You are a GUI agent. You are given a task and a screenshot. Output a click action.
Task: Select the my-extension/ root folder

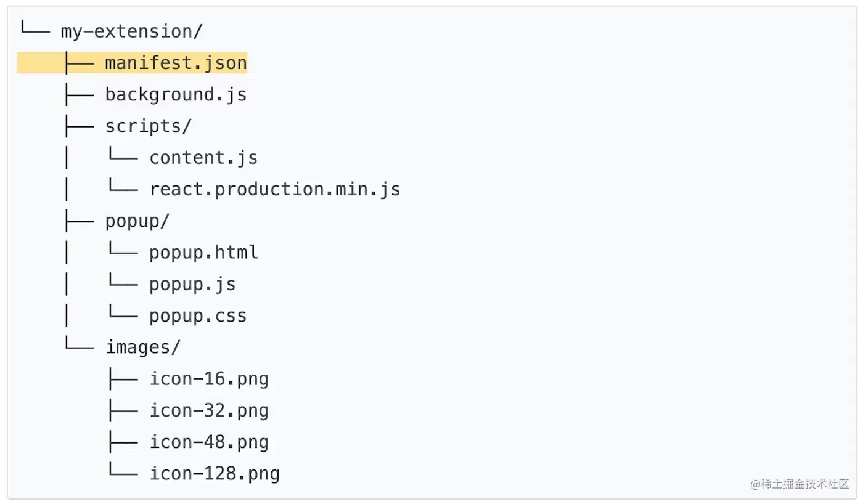pos(131,31)
